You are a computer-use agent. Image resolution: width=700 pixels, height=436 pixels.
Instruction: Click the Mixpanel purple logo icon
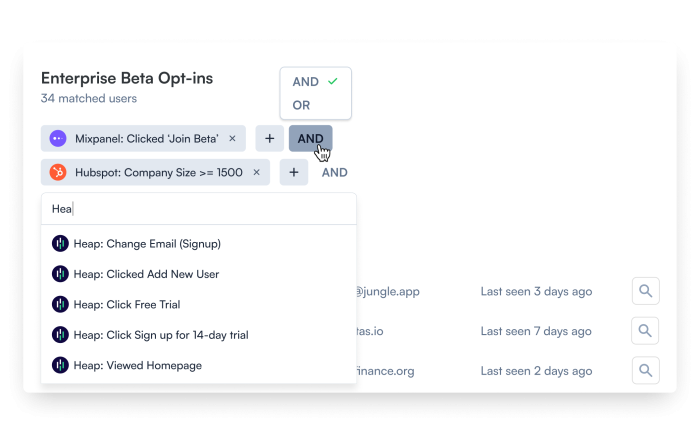point(58,139)
